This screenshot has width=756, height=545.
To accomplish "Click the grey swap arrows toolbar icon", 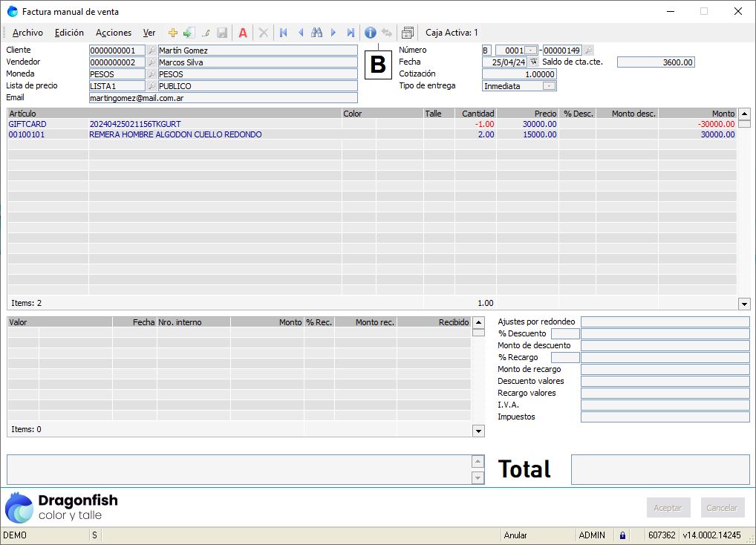I will [387, 33].
